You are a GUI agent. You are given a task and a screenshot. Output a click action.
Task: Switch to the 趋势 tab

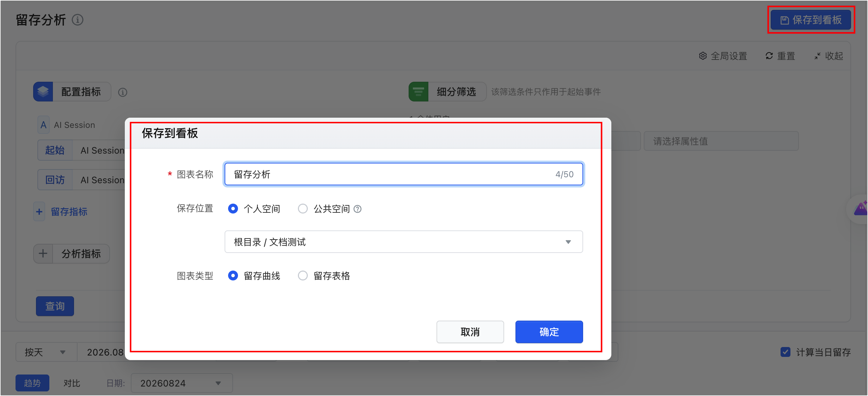pyautogui.click(x=32, y=383)
